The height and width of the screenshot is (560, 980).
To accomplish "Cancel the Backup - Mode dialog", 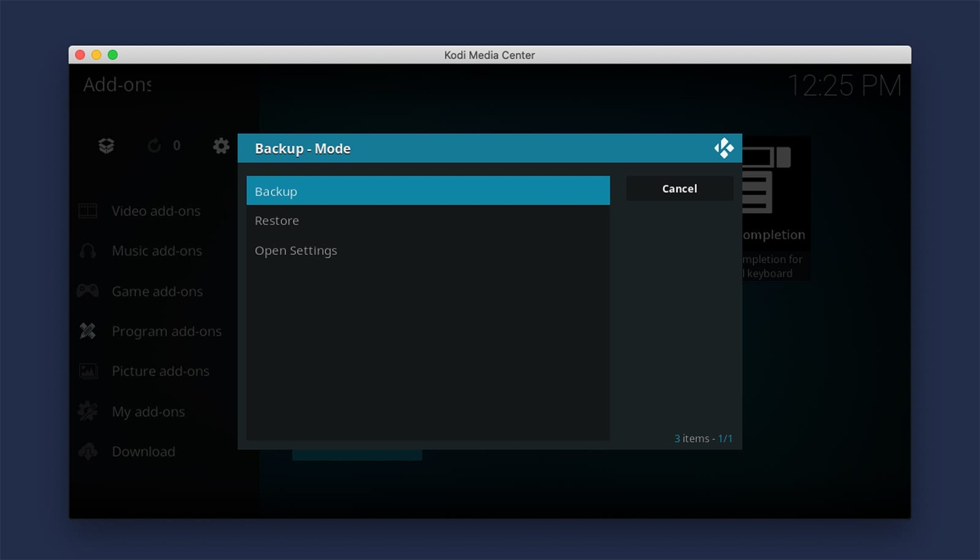I will (x=679, y=189).
